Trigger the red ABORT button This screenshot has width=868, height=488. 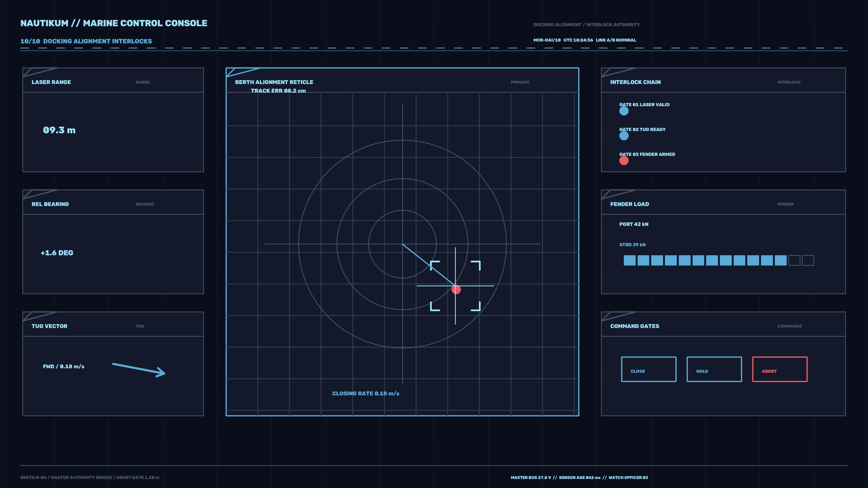tap(780, 369)
